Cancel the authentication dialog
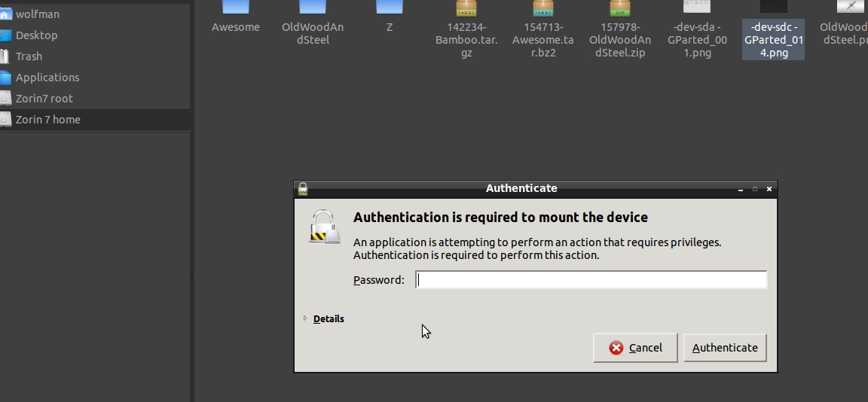This screenshot has height=402, width=868. coord(635,348)
